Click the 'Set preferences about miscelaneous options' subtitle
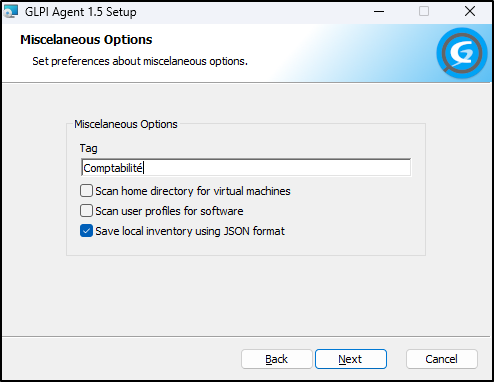 click(140, 61)
